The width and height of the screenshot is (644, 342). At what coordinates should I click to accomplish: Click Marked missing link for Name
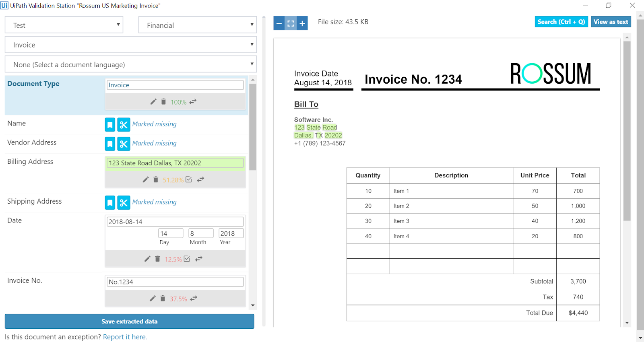click(155, 124)
